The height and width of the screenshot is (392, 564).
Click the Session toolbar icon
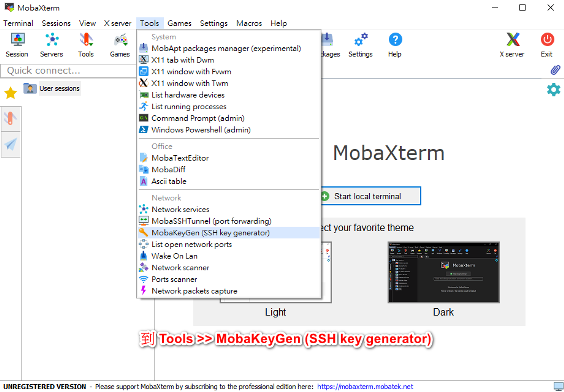pos(17,45)
